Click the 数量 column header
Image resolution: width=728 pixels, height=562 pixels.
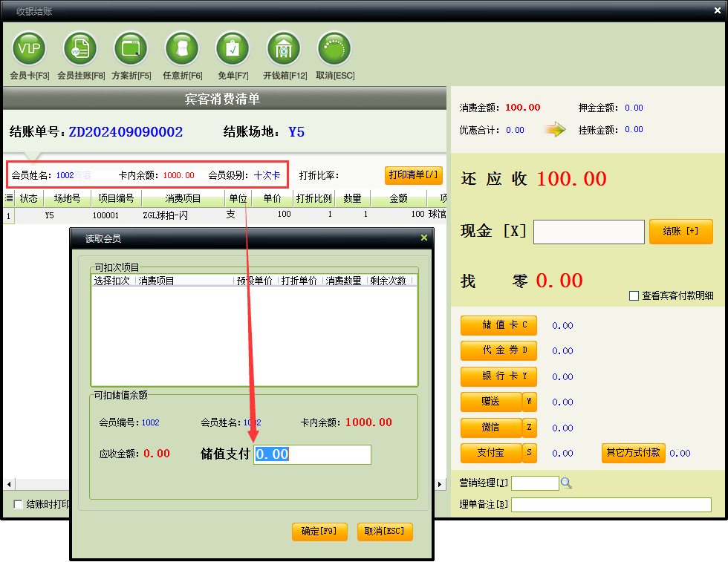[352, 199]
